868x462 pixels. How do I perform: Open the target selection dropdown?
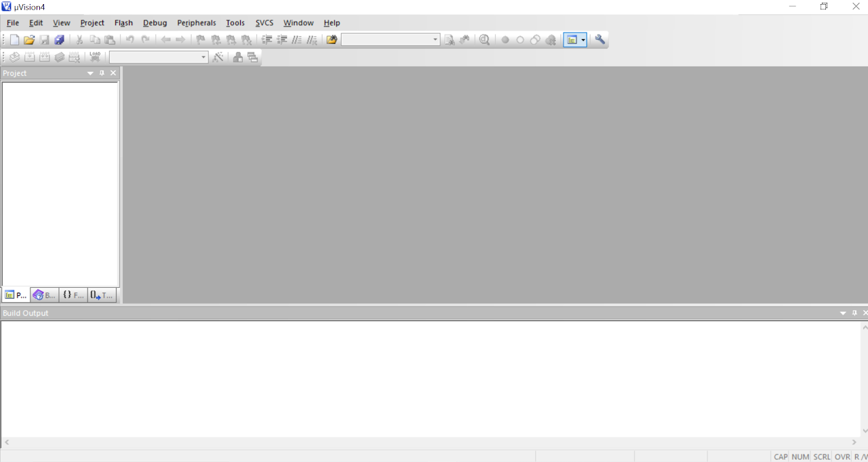203,57
